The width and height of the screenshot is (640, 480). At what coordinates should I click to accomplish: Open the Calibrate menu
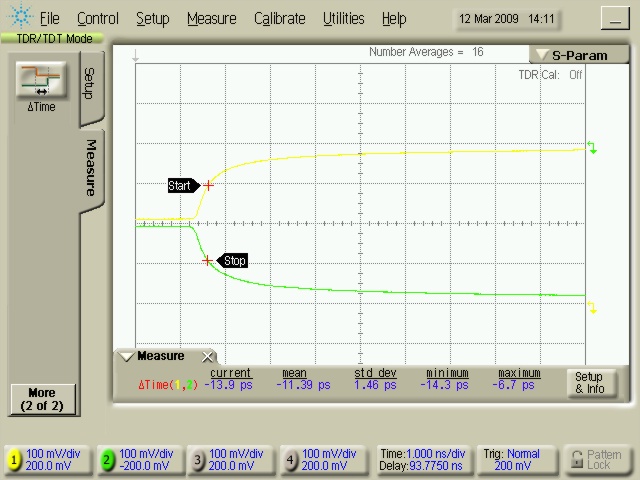279,18
